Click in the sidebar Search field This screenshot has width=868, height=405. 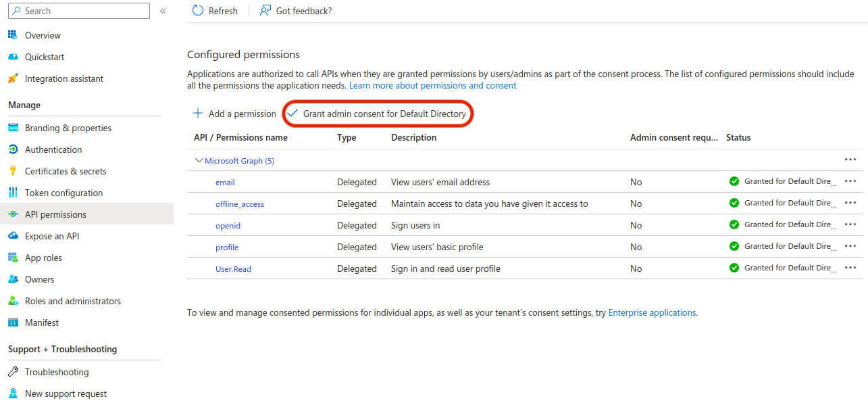tap(79, 11)
